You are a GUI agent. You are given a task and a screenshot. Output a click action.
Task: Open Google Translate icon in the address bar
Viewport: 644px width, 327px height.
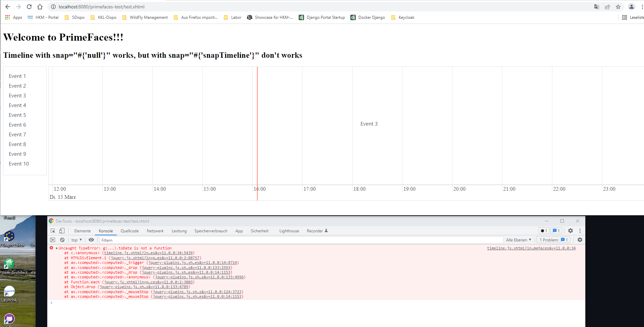click(x=597, y=7)
